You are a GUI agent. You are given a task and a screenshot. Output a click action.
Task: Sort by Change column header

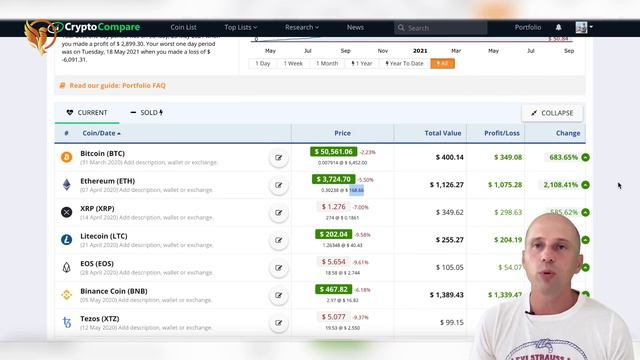568,133
